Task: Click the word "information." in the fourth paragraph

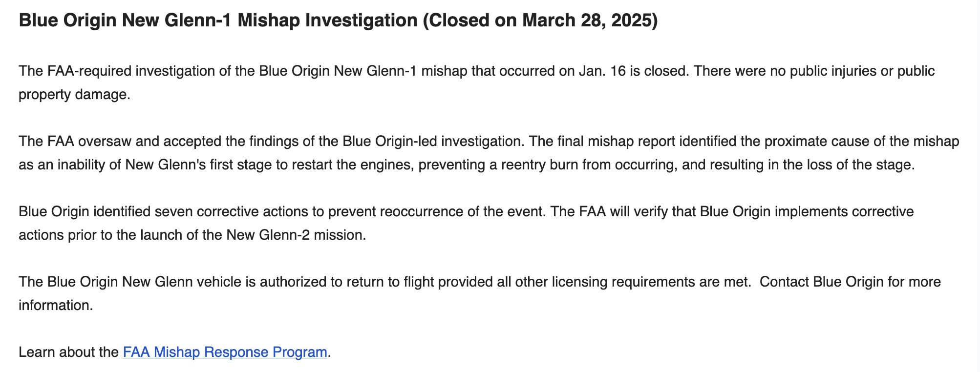Action: coord(56,306)
